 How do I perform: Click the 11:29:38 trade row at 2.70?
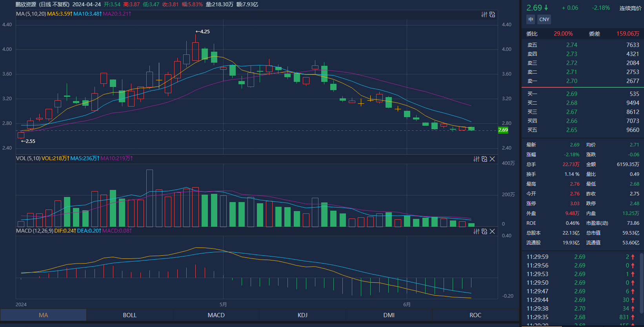pos(581,309)
